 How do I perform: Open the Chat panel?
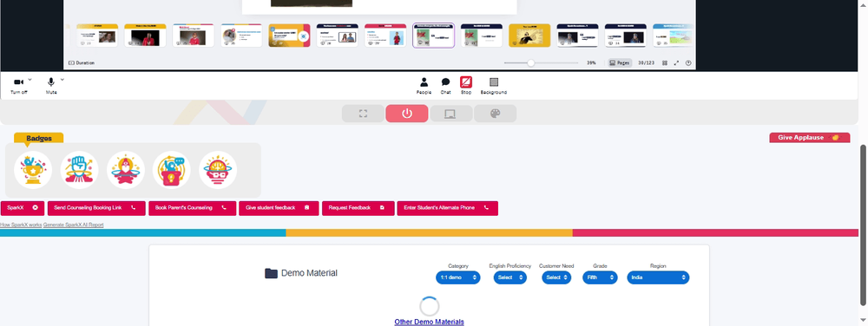tap(445, 86)
